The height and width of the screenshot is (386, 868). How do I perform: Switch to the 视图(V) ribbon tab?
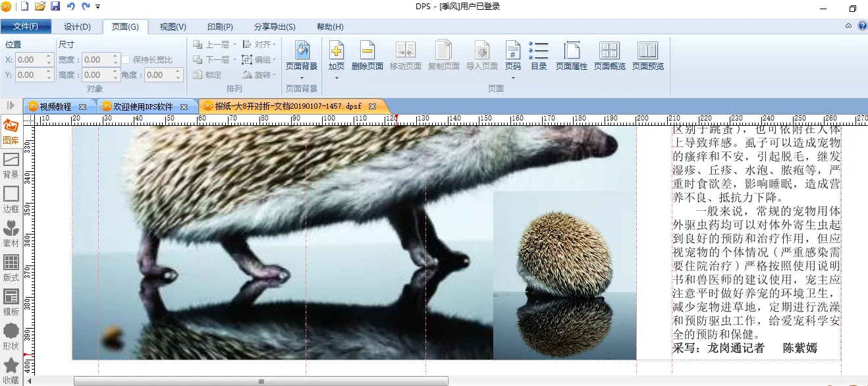(x=173, y=27)
